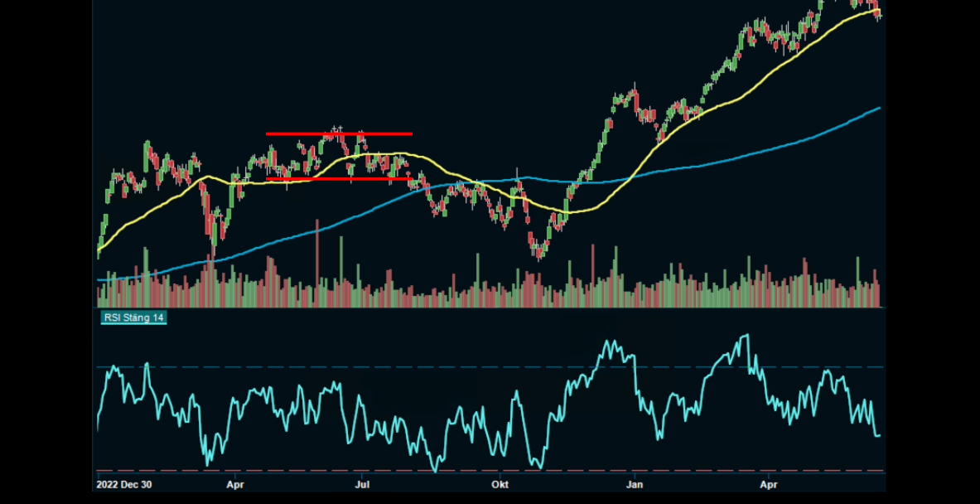
Task: Click where yellow average crosses below blue average
Action: coord(477,182)
